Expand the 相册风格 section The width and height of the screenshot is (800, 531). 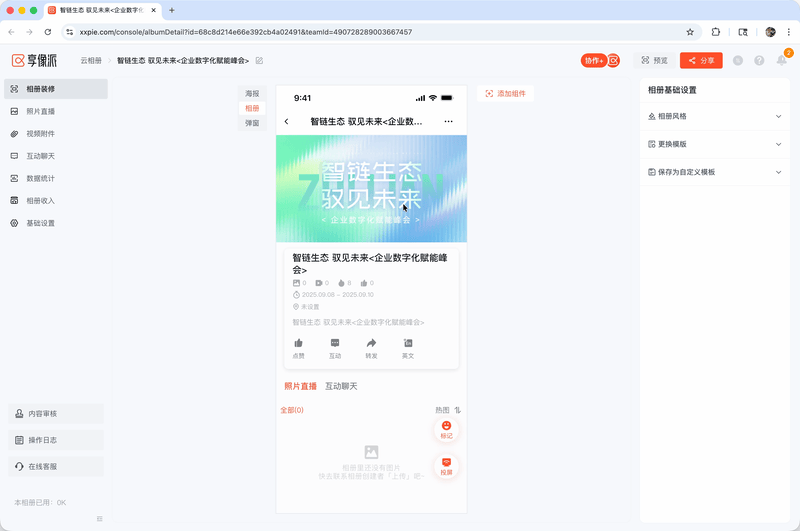714,116
